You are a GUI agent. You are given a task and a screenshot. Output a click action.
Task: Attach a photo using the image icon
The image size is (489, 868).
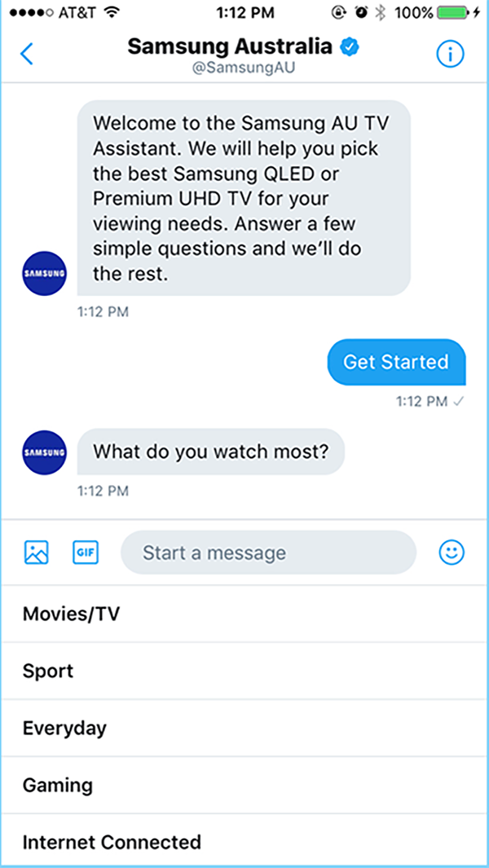pos(37,552)
